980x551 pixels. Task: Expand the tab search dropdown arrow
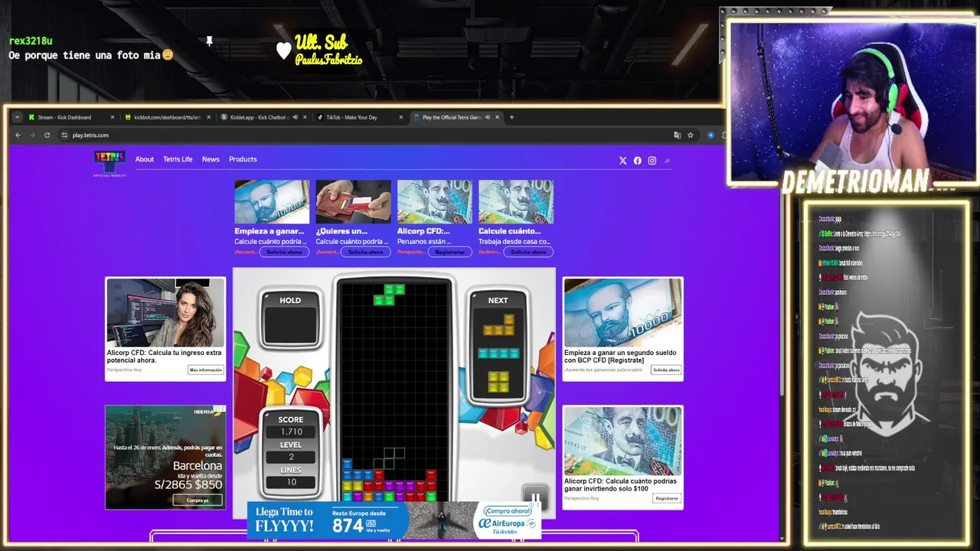click(17, 117)
